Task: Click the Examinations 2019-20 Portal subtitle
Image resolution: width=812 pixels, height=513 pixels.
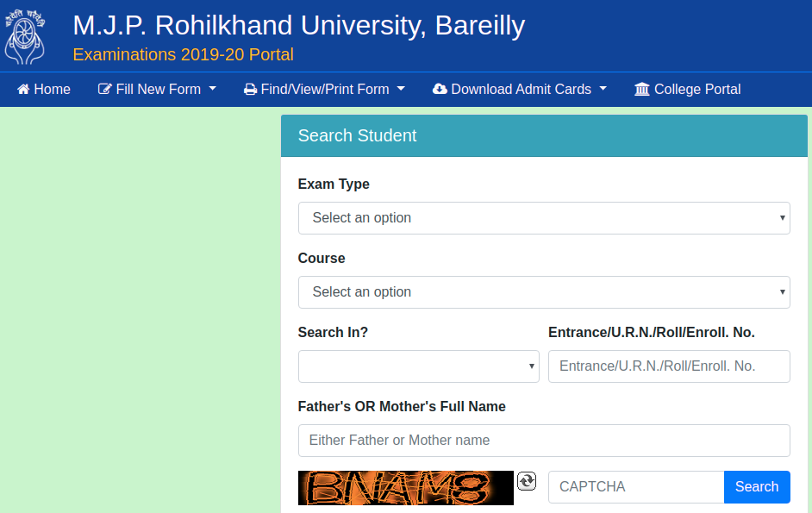Action: click(x=184, y=54)
